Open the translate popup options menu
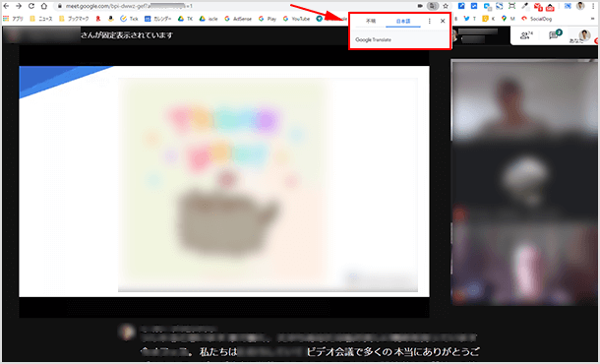 (429, 21)
